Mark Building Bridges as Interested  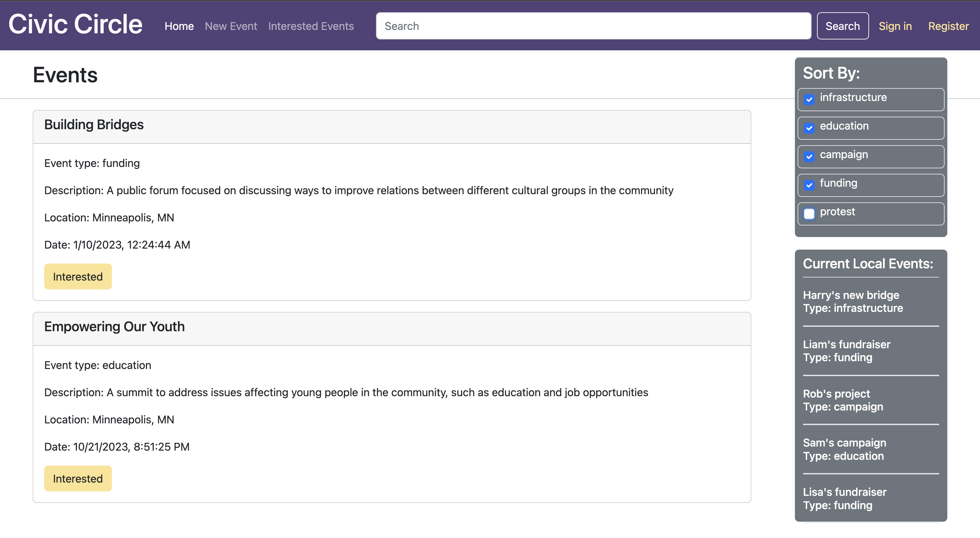tap(78, 276)
